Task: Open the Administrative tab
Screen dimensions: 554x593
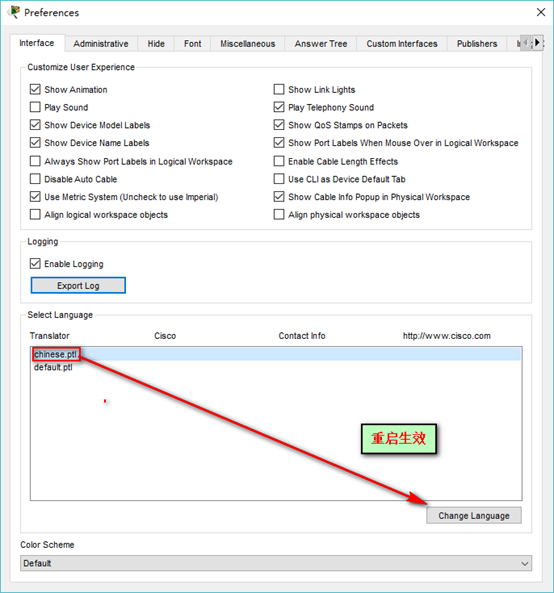Action: (x=101, y=44)
